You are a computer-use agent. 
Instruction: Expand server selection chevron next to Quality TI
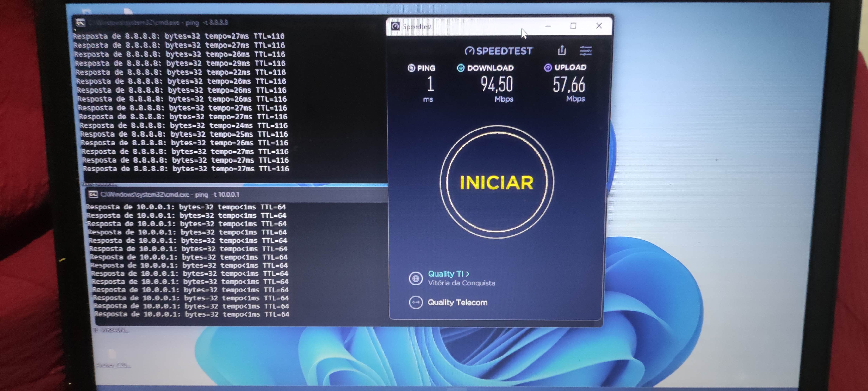click(468, 274)
